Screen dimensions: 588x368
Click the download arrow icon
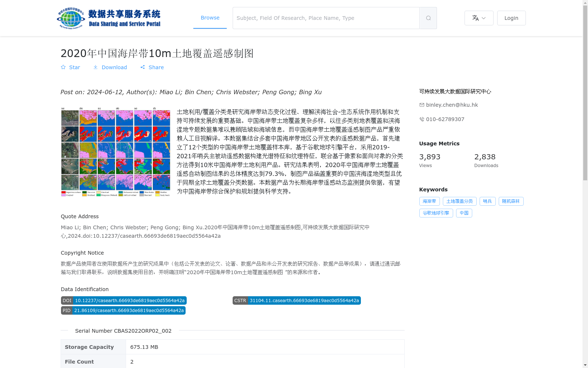click(x=96, y=67)
